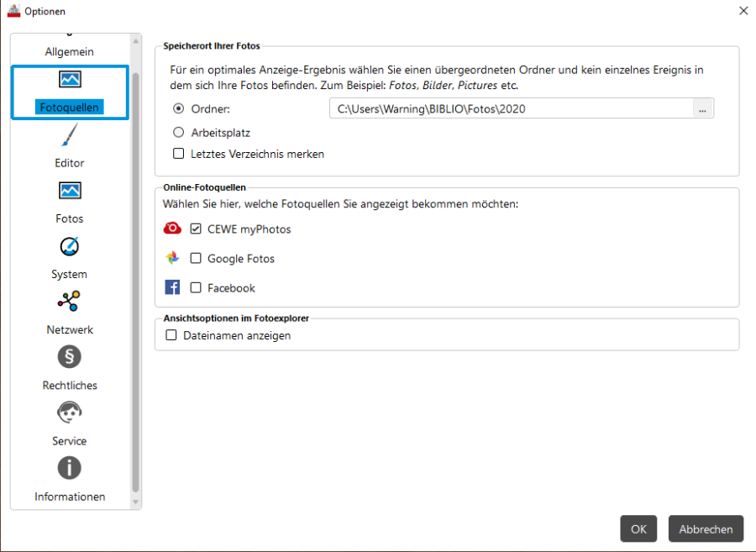Click the 'Speicherort Ihrer Fotos' heading
The width and height of the screenshot is (756, 552).
tap(212, 46)
